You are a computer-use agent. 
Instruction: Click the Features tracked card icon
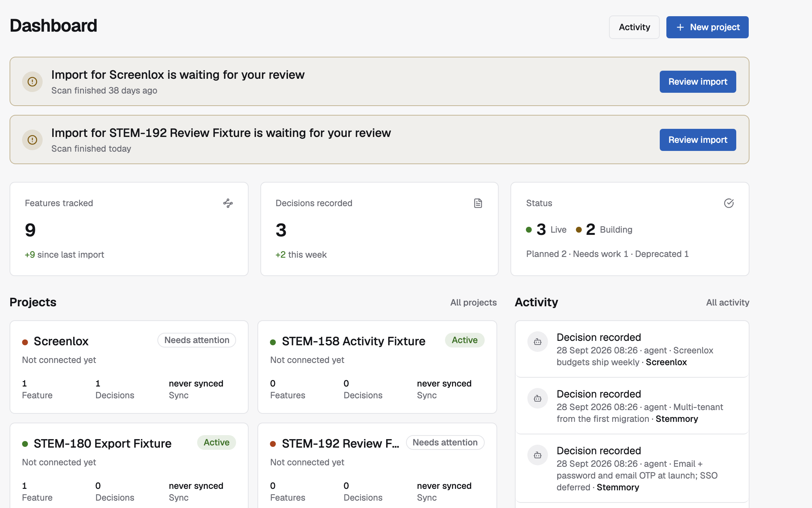coord(228,203)
